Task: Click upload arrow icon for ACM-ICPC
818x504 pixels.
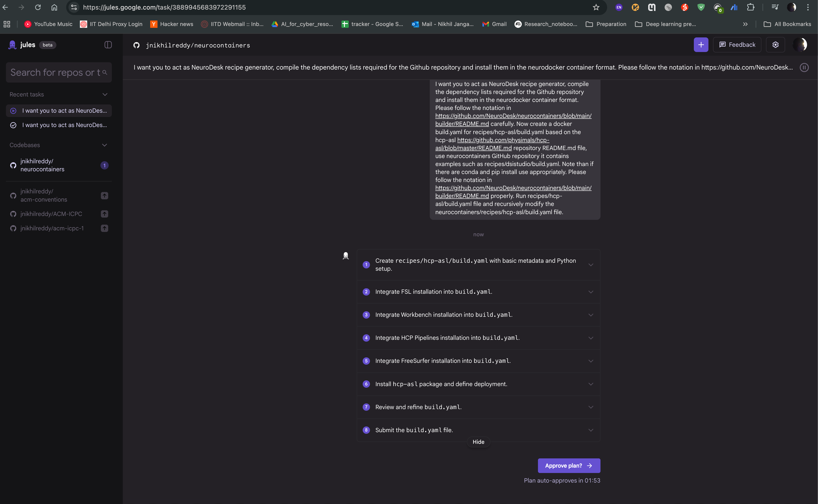Action: coord(105,214)
